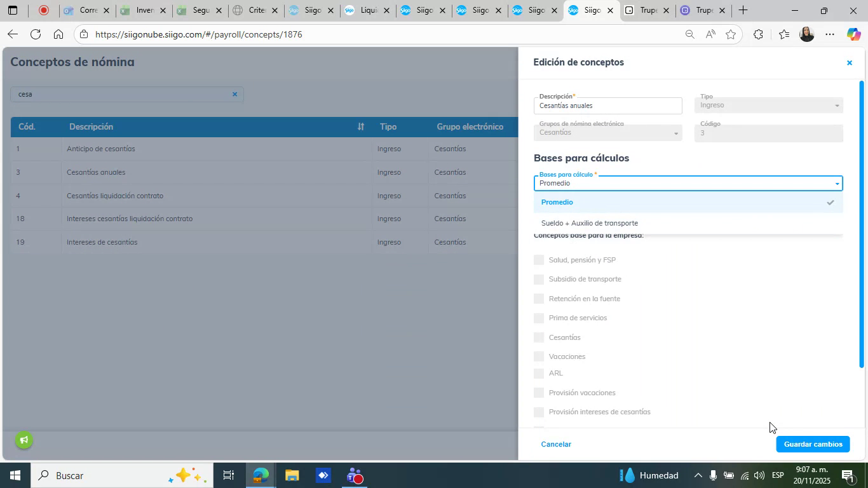Viewport: 868px width, 488px height.
Task: Open a new browser tab
Action: point(742,10)
